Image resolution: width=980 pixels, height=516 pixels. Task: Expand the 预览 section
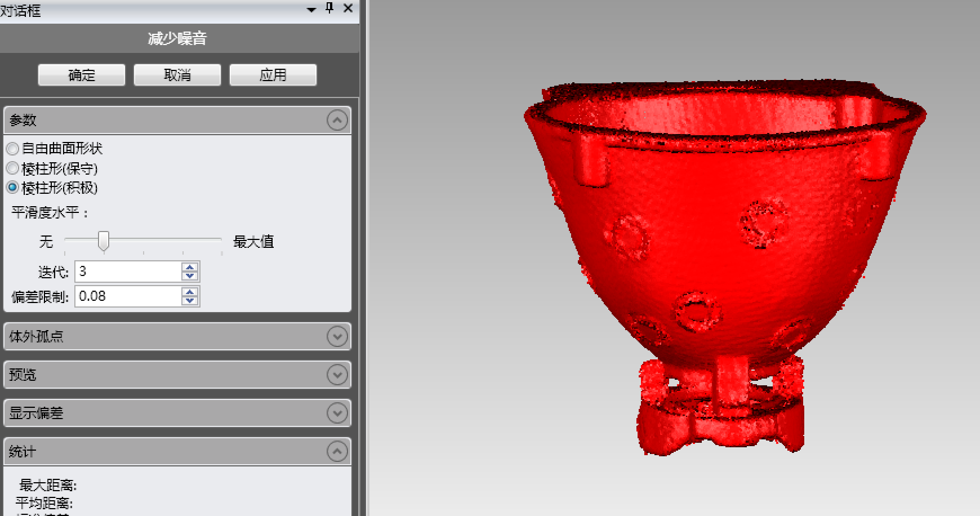(337, 375)
